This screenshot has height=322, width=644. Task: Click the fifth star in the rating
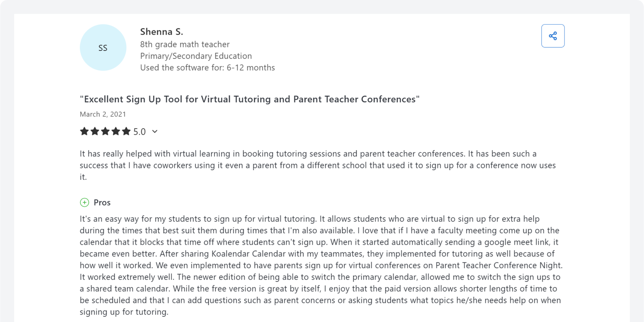pyautogui.click(x=126, y=131)
